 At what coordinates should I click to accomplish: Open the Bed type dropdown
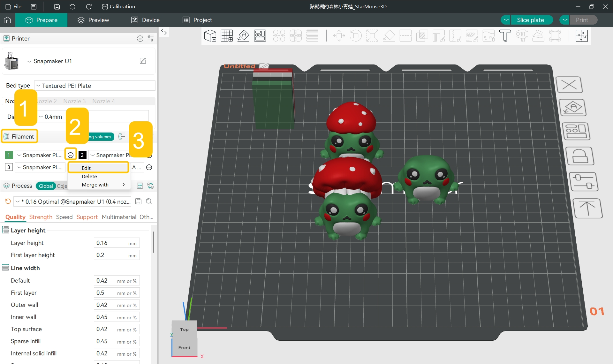point(95,86)
